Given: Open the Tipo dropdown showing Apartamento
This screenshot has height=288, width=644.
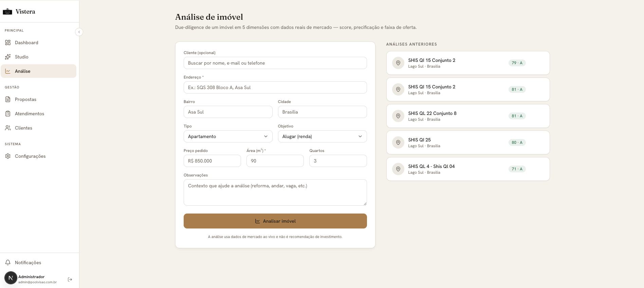Looking at the screenshot, I should click(x=228, y=136).
